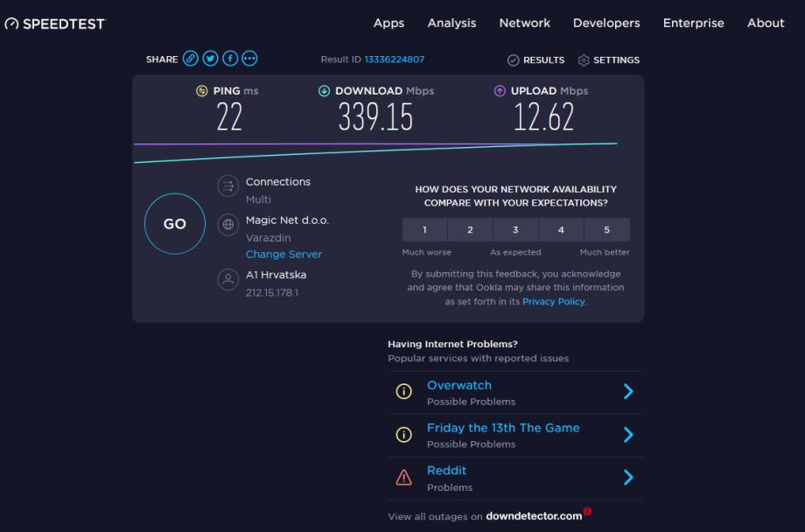Click 'Having Internet Problems?' heading
The image size is (805, 532).
coord(453,344)
